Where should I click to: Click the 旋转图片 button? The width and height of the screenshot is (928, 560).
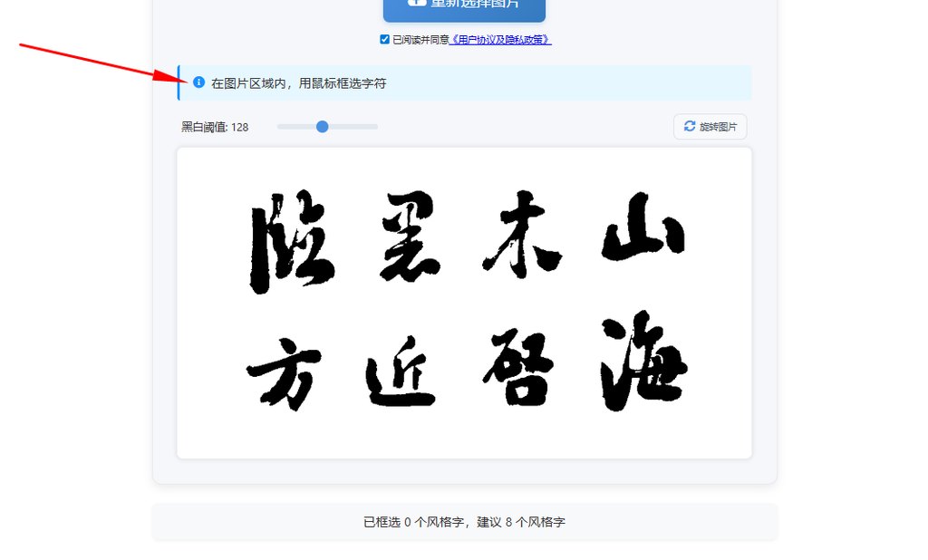point(710,126)
